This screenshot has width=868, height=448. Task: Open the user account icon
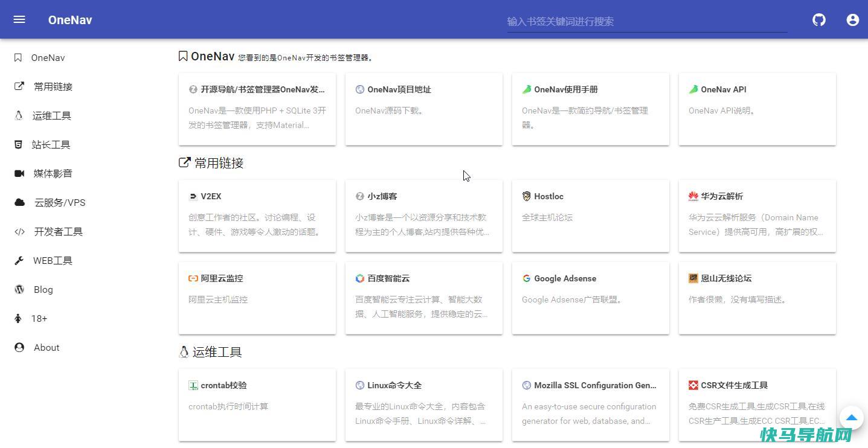(853, 20)
